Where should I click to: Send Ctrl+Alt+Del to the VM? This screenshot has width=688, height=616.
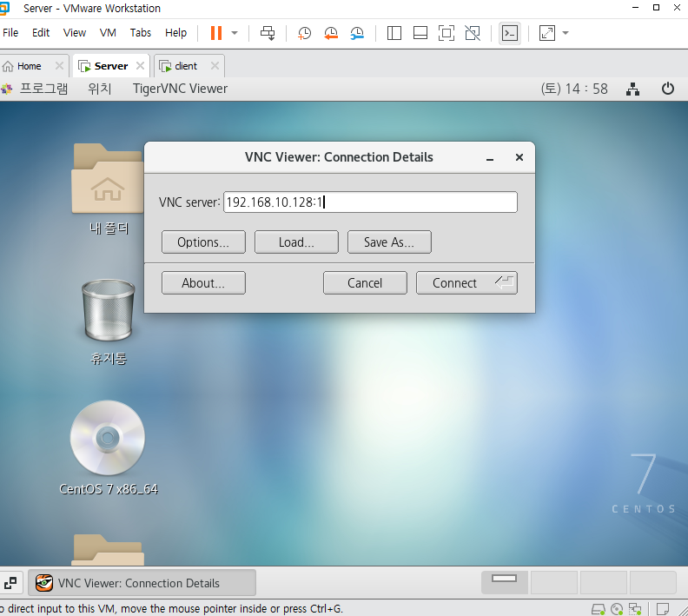pyautogui.click(x=268, y=33)
